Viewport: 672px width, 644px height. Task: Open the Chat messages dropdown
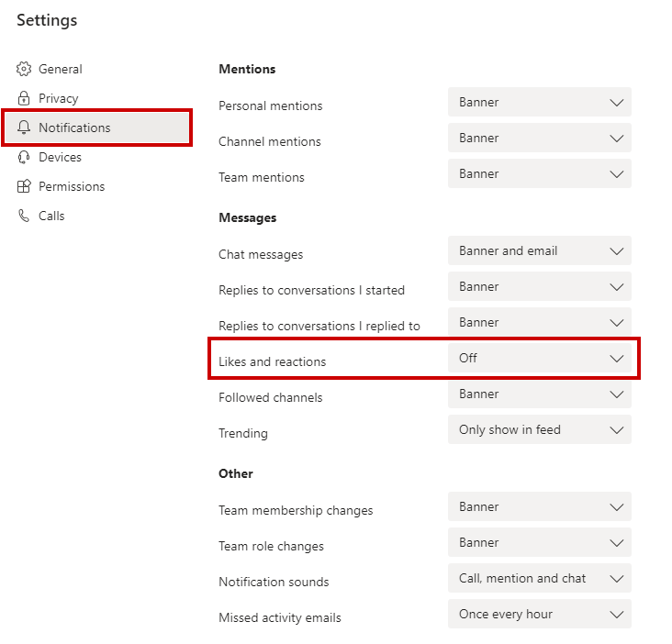(x=539, y=251)
